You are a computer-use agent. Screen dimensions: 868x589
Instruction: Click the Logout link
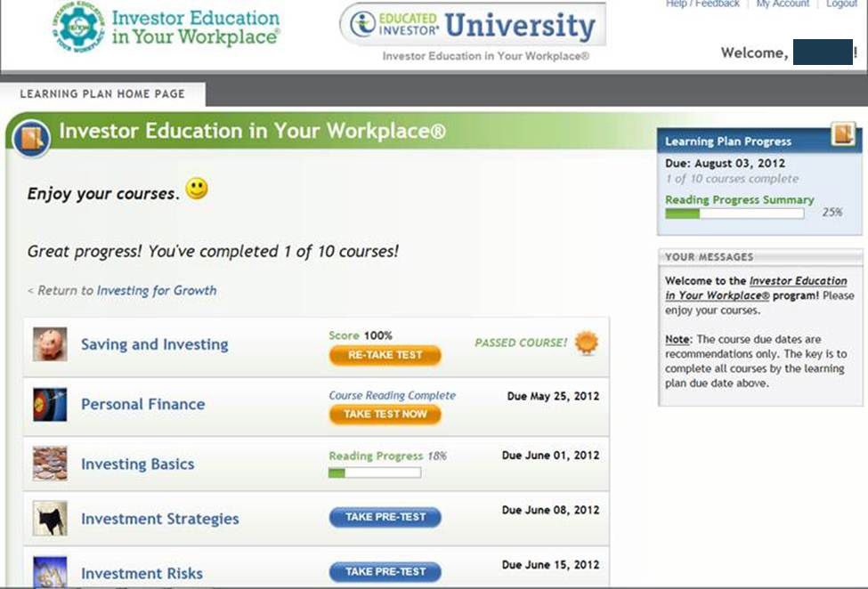point(841,4)
